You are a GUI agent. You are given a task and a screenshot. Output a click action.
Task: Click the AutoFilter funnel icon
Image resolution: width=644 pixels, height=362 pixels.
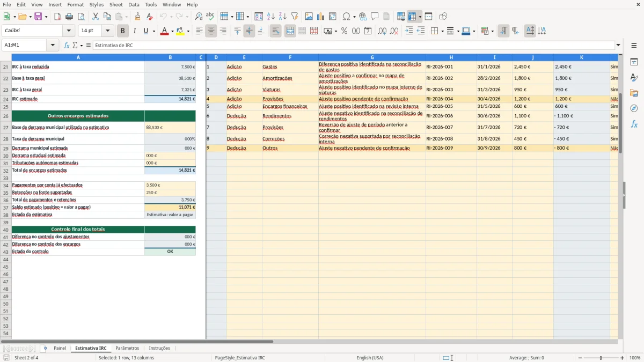pyautogui.click(x=294, y=17)
